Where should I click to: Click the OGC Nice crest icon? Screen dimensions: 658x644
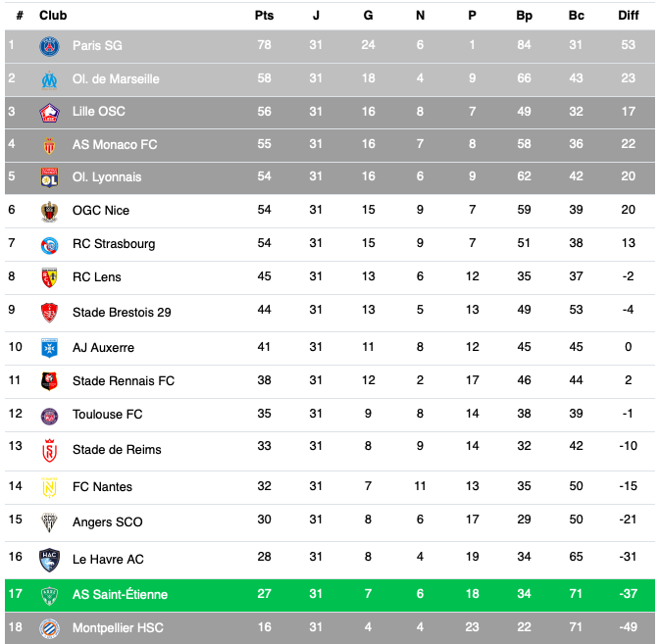coord(49,211)
